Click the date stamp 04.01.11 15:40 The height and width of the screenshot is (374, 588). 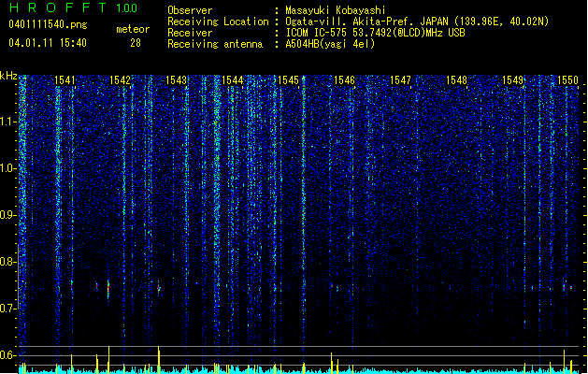click(x=48, y=43)
